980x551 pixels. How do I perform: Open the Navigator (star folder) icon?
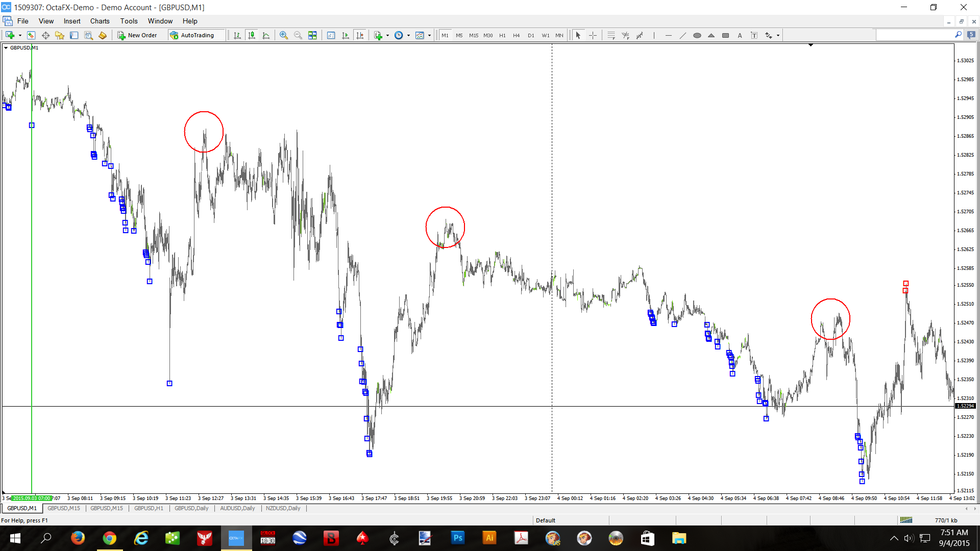pos(60,35)
